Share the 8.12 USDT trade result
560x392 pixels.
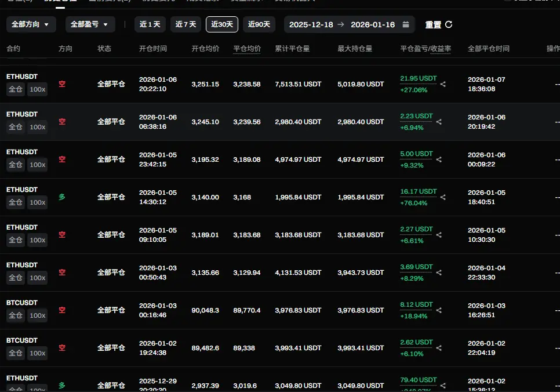[439, 311]
